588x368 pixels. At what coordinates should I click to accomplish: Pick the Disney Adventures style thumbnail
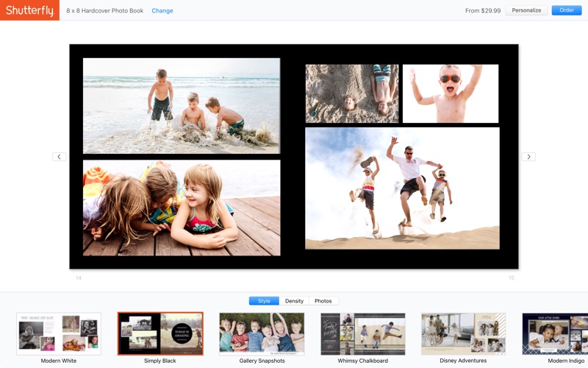click(x=463, y=333)
